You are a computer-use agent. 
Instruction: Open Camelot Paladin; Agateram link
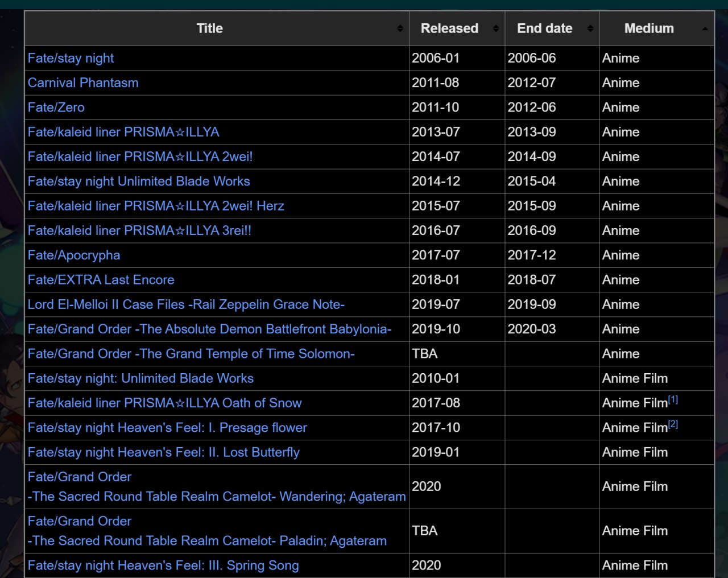[207, 531]
